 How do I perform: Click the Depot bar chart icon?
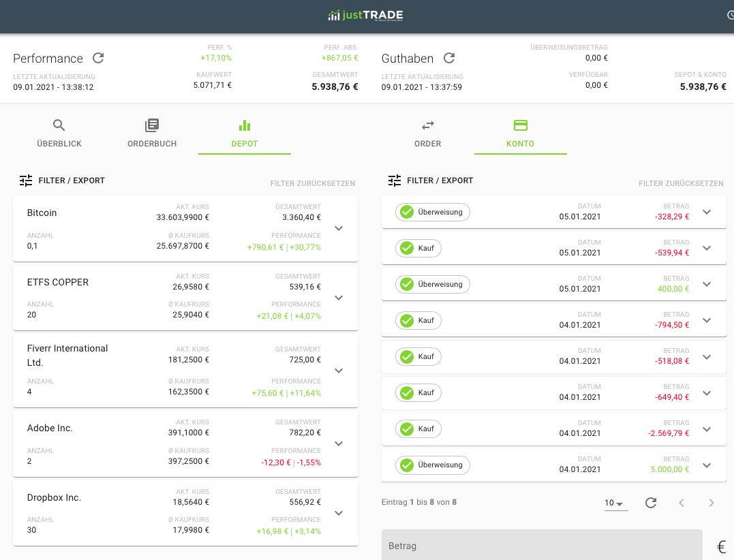click(x=245, y=125)
